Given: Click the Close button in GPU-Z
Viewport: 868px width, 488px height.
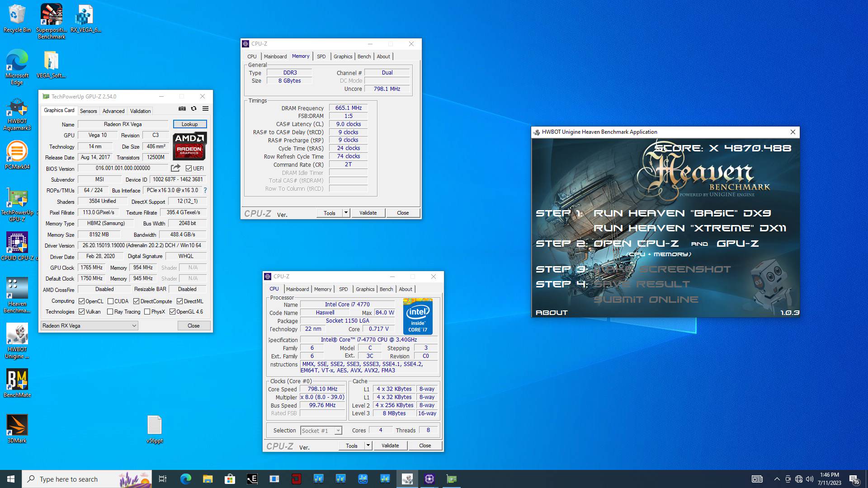Looking at the screenshot, I should coord(193,325).
